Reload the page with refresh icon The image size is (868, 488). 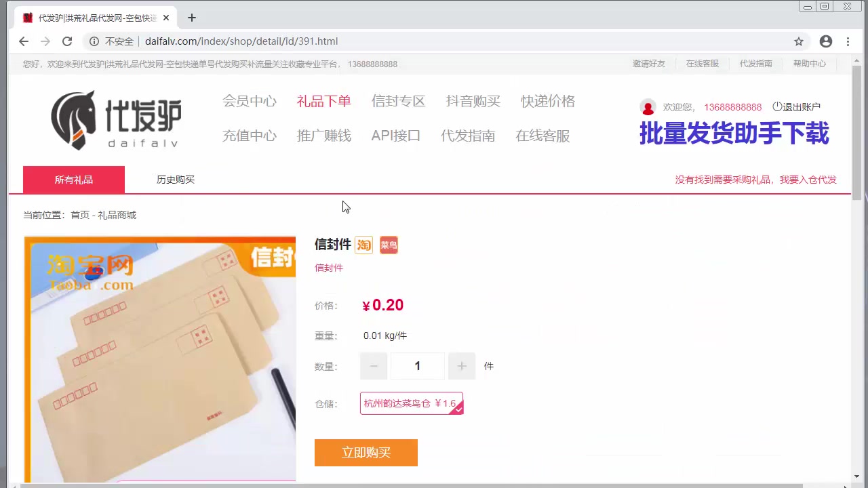(x=67, y=41)
